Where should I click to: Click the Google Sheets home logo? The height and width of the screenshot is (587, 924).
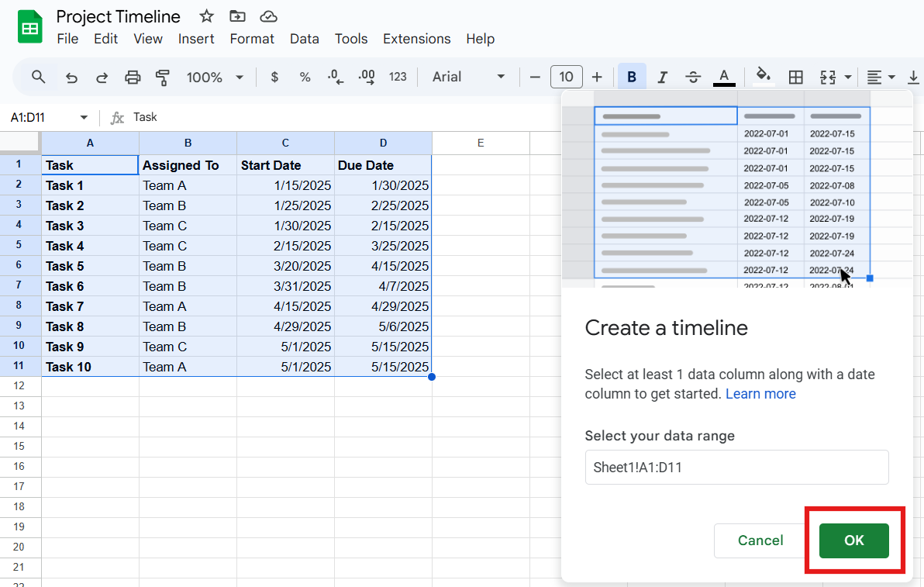30,27
